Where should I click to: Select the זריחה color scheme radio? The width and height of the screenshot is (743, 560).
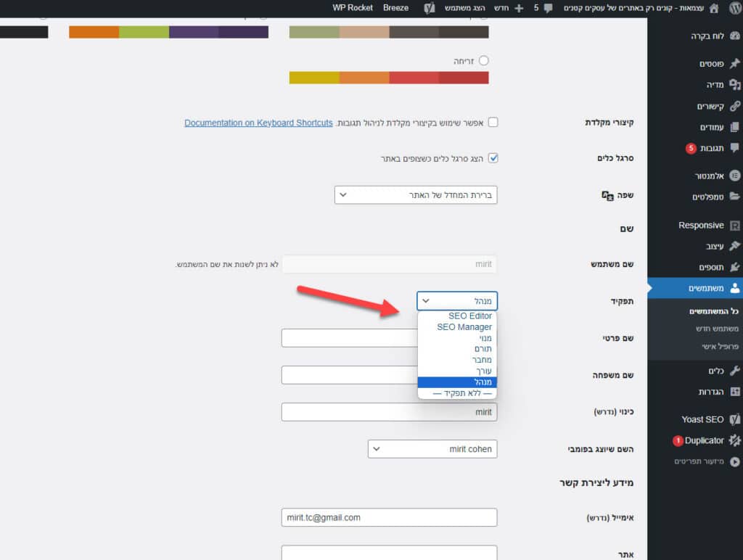point(484,61)
